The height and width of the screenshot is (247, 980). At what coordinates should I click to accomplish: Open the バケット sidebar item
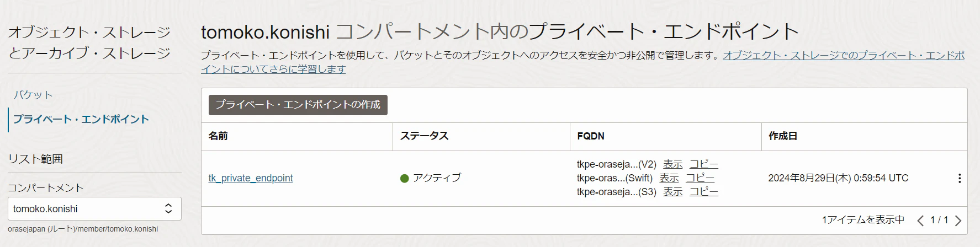point(33,95)
